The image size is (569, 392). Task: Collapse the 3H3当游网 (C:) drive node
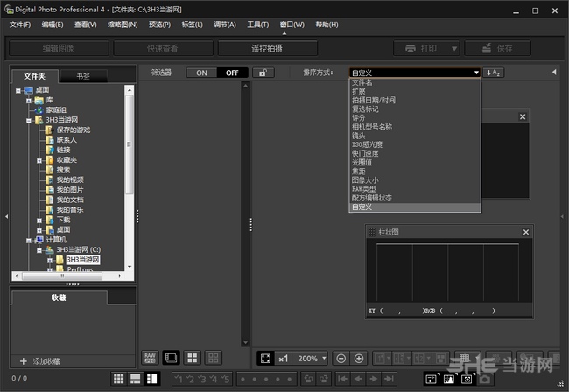(39, 250)
